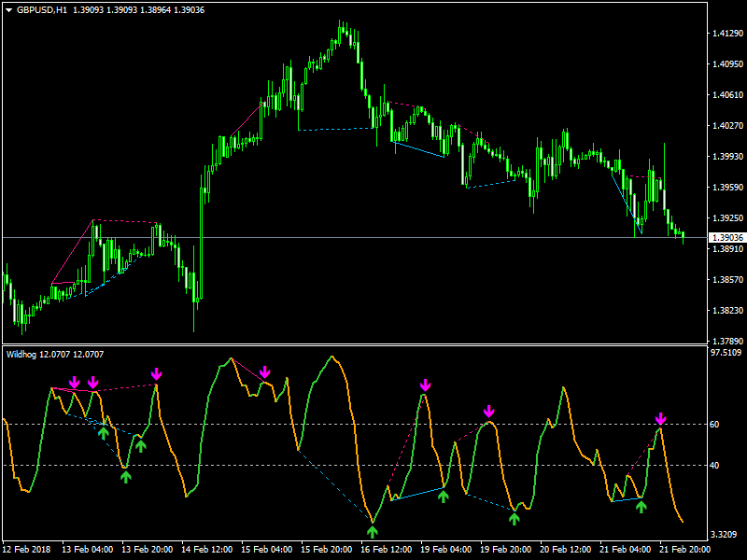This screenshot has height=560, width=747.
Task: Click the 1.37890 price scale label
Action: click(x=726, y=342)
